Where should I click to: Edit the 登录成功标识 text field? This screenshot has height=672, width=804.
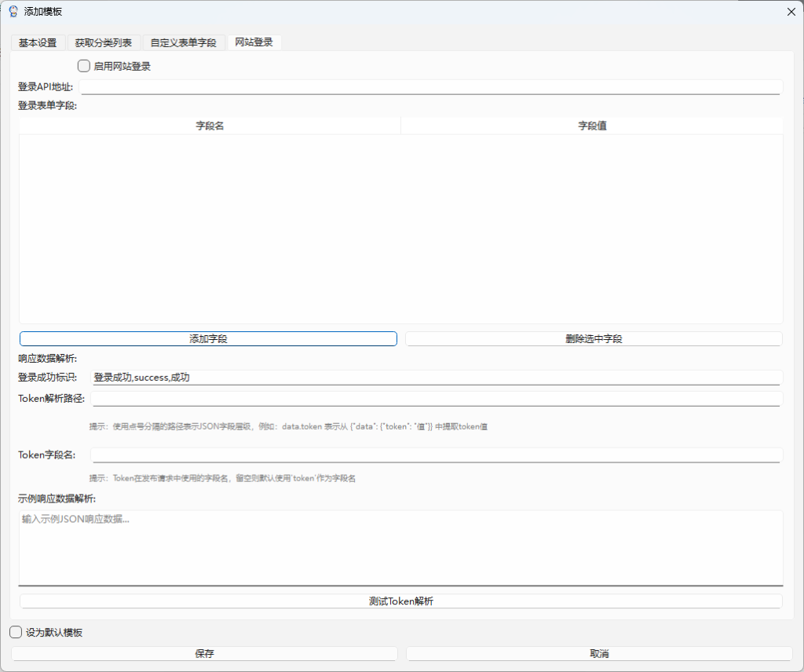437,378
